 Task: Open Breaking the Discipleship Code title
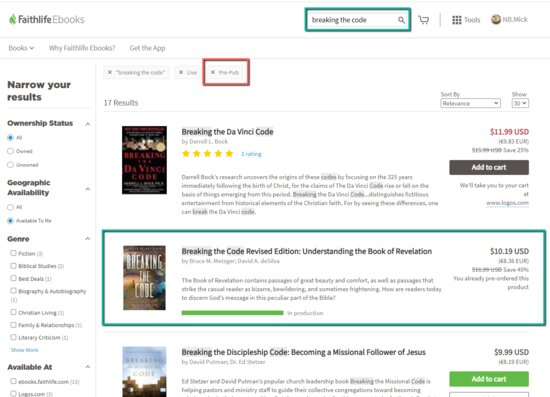click(x=303, y=352)
